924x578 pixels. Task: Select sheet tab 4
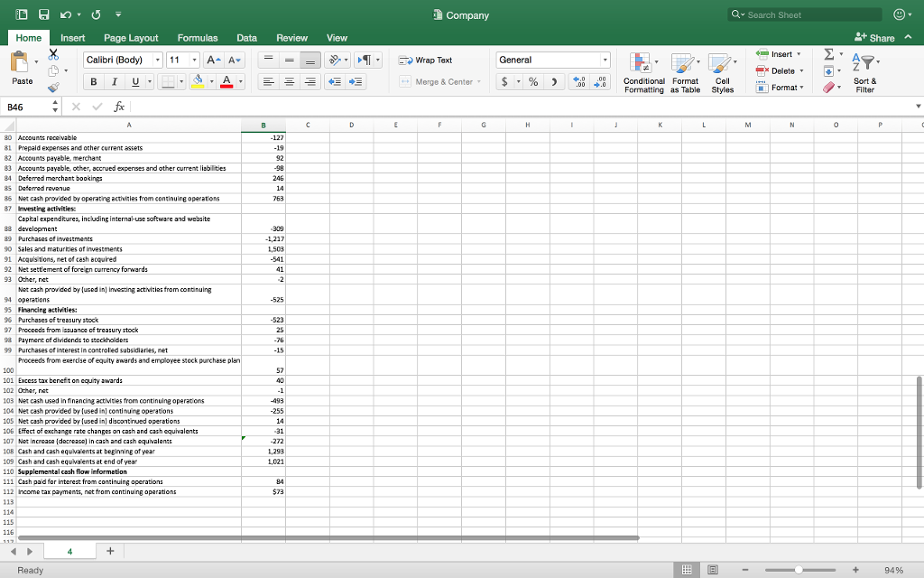point(69,552)
